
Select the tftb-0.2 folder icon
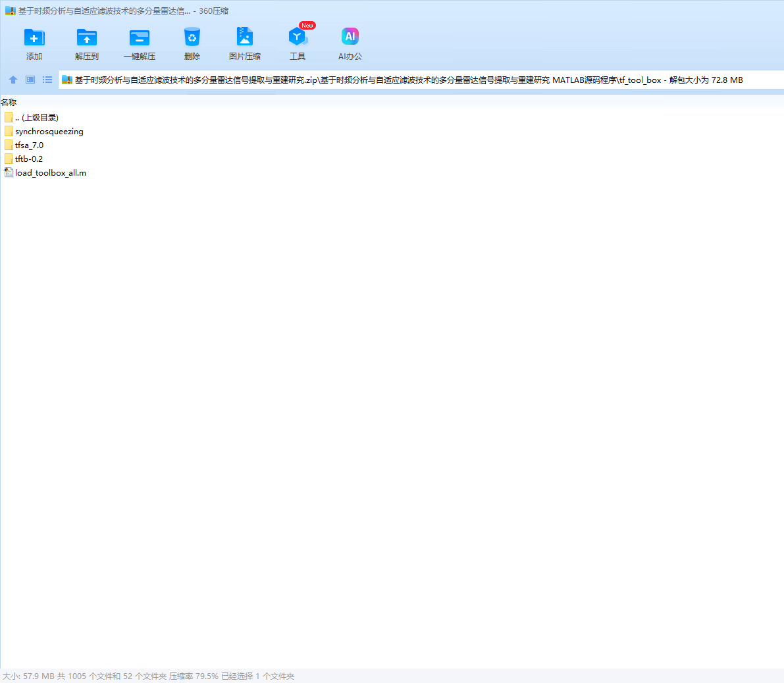(x=9, y=159)
